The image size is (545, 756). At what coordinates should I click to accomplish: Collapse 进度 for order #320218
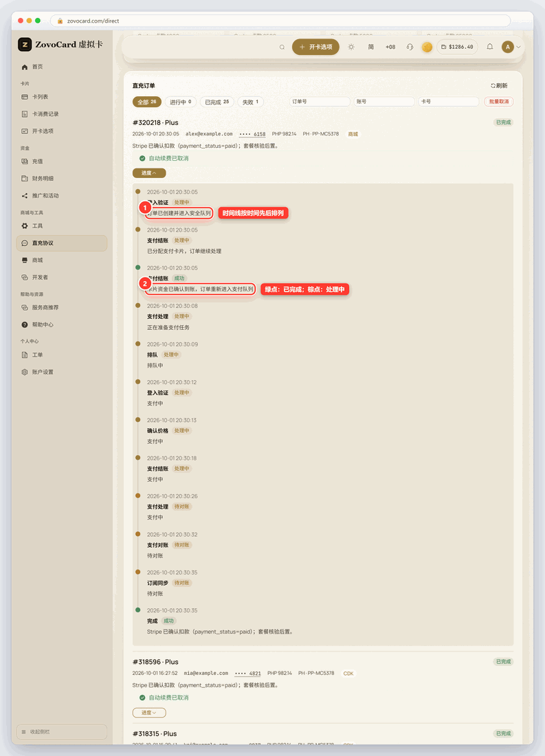(x=149, y=173)
